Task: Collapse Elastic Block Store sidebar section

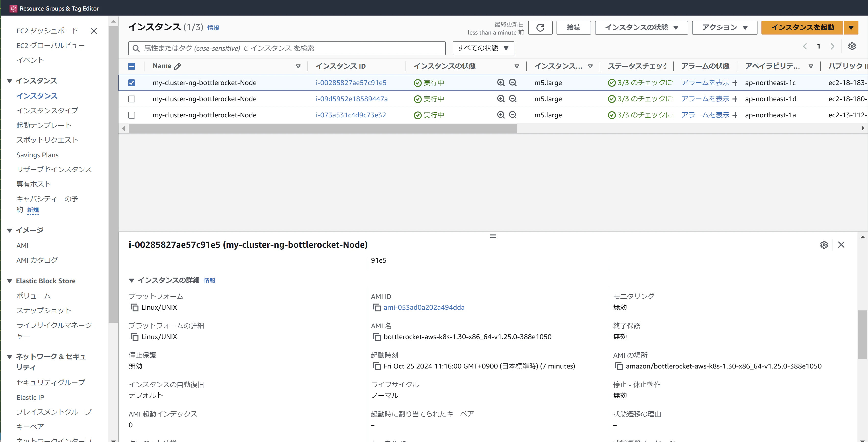Action: tap(9, 281)
